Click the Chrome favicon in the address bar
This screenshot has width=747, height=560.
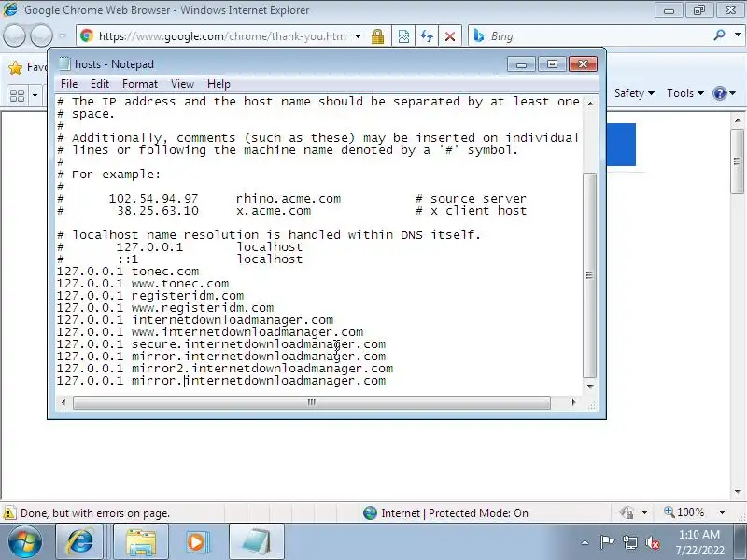click(87, 35)
